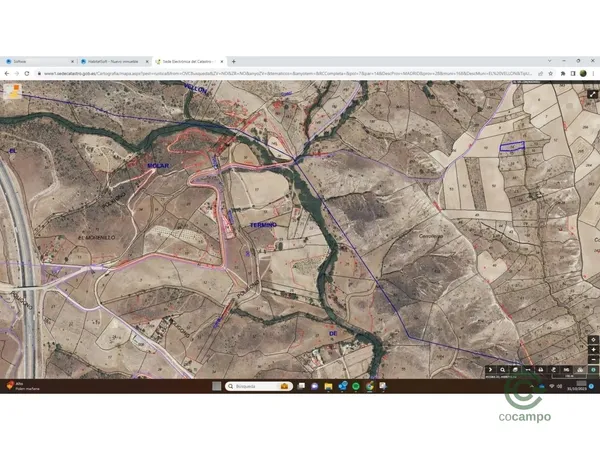Open the base map thumbnail at top-left
600x450 pixels.
(11, 89)
